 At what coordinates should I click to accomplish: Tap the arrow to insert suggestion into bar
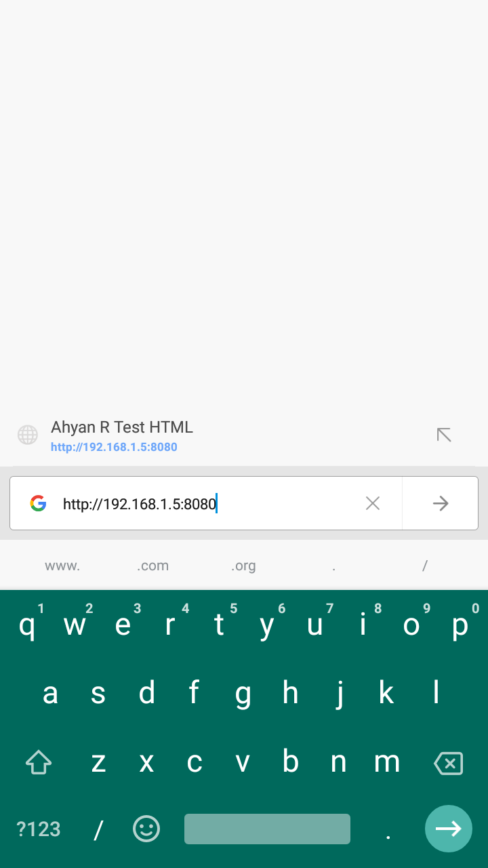click(444, 435)
